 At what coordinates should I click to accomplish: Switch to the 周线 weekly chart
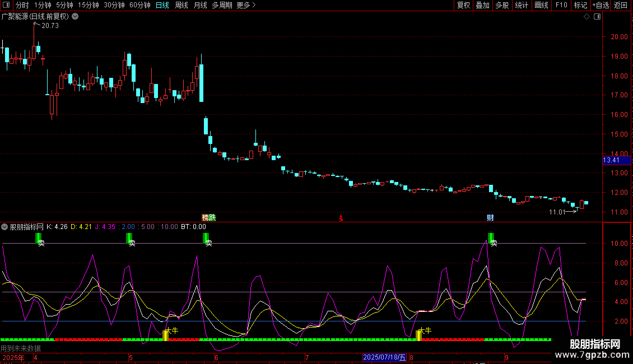(x=181, y=5)
